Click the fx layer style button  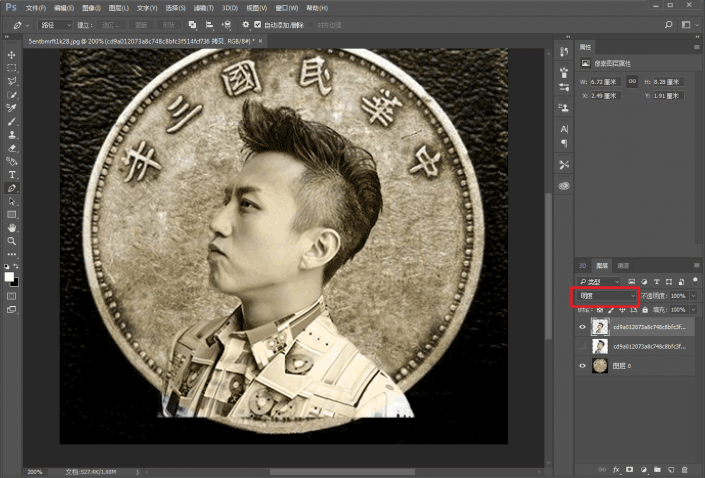(616, 469)
